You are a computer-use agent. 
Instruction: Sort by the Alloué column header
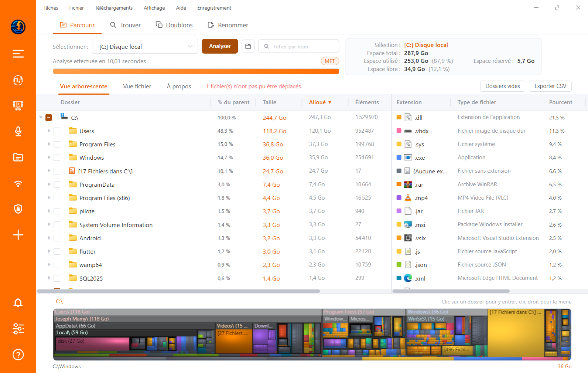pyautogui.click(x=320, y=102)
